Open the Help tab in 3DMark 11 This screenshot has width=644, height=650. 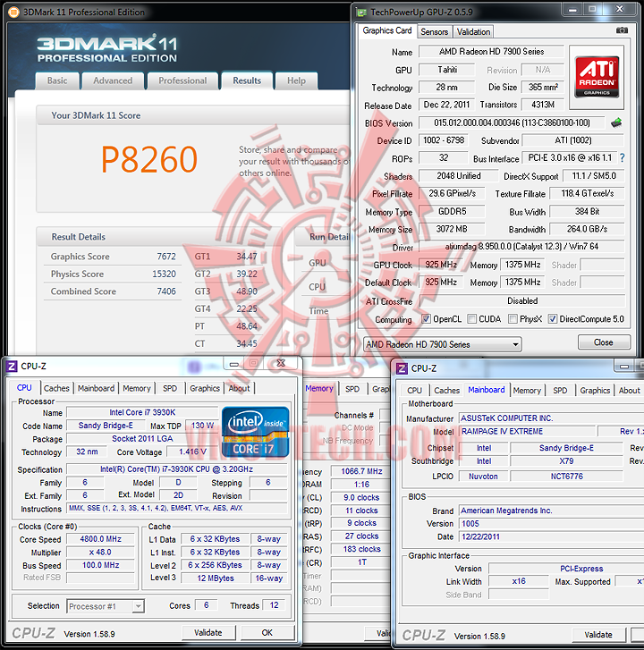296,80
